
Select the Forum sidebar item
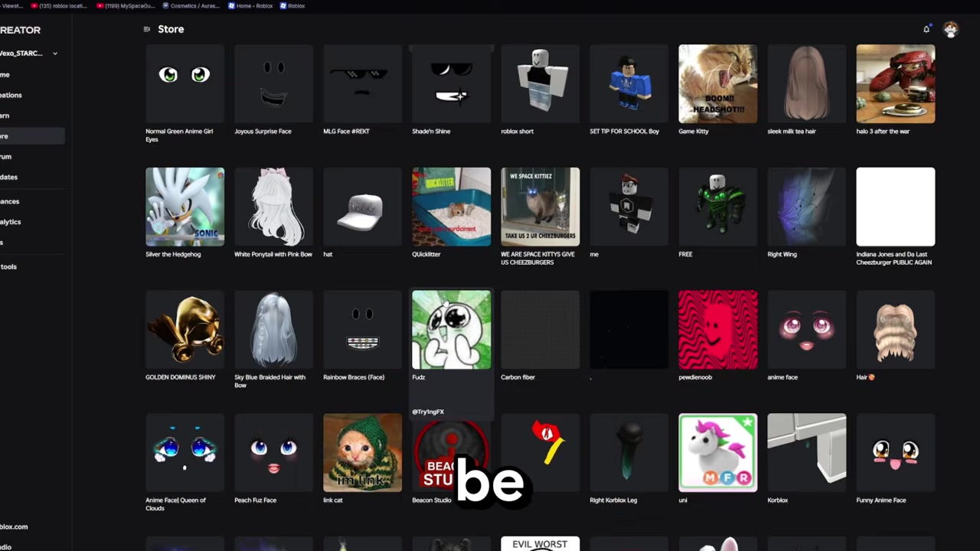[x=6, y=157]
